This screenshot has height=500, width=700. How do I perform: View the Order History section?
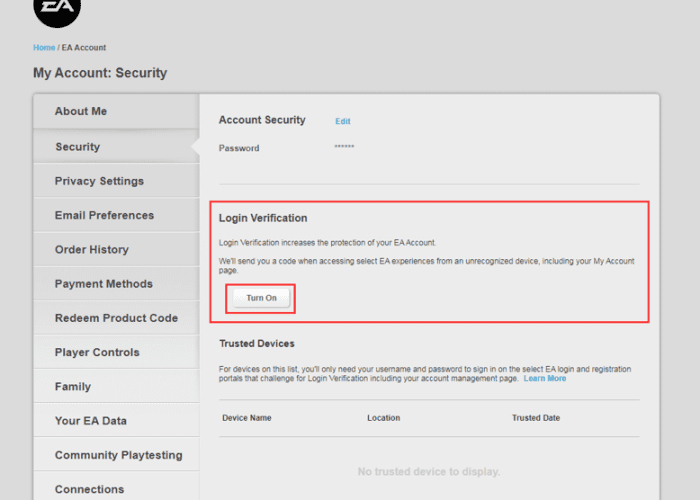[x=92, y=250]
